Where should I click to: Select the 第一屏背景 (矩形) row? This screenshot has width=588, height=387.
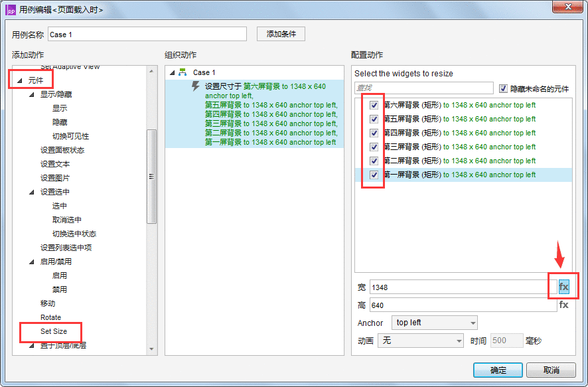point(463,175)
